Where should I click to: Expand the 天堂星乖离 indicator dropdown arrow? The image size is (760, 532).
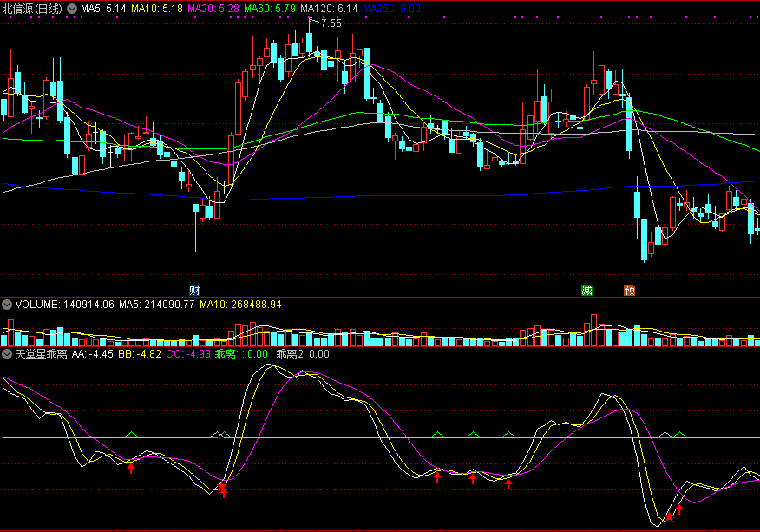click(x=7, y=354)
